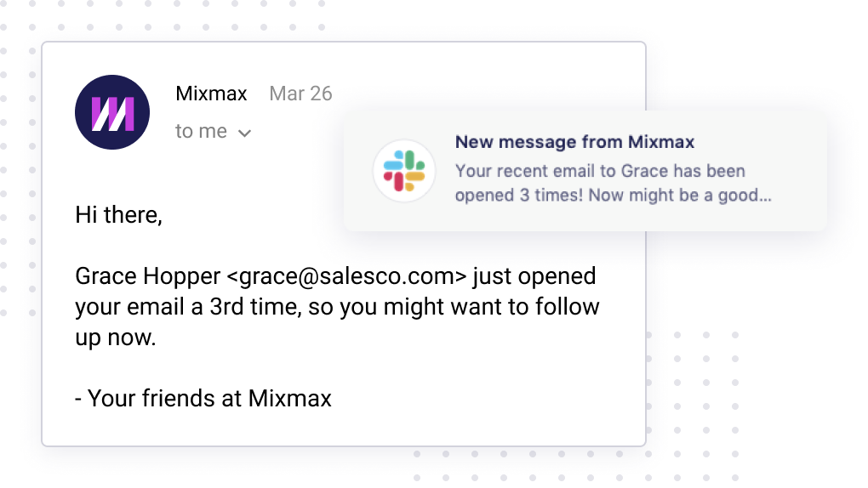Click the Mar 26 date stamp

tap(300, 94)
